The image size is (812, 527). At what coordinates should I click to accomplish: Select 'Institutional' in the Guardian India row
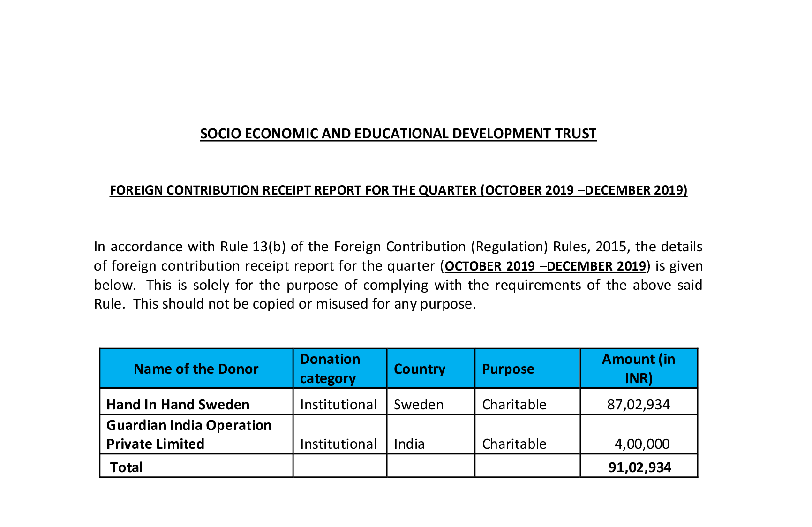[338, 444]
